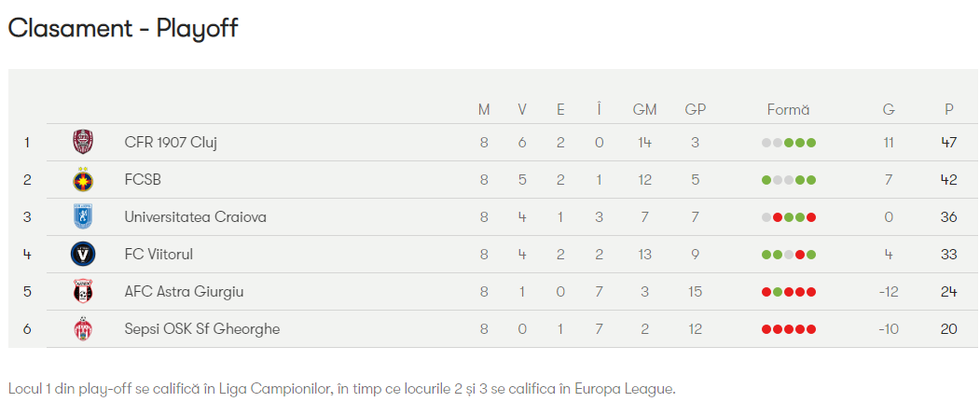Viewport: 980px width, 402px height.
Task: Click the CFR 1907 Cluj club crest
Action: [83, 143]
